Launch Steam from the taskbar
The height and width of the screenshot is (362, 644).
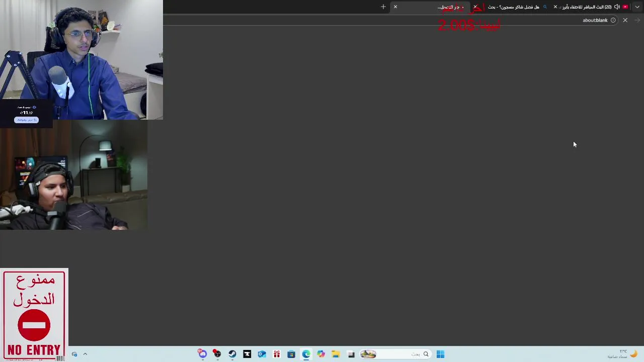click(x=232, y=354)
